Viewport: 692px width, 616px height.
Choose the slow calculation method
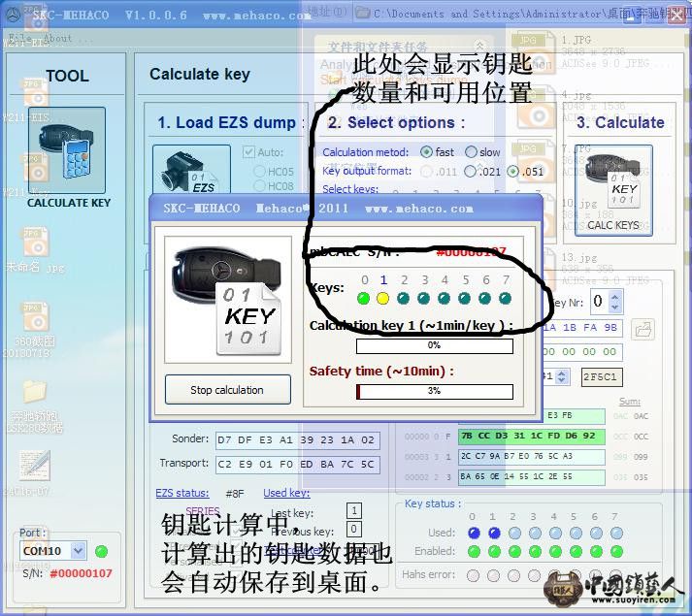[x=471, y=152]
